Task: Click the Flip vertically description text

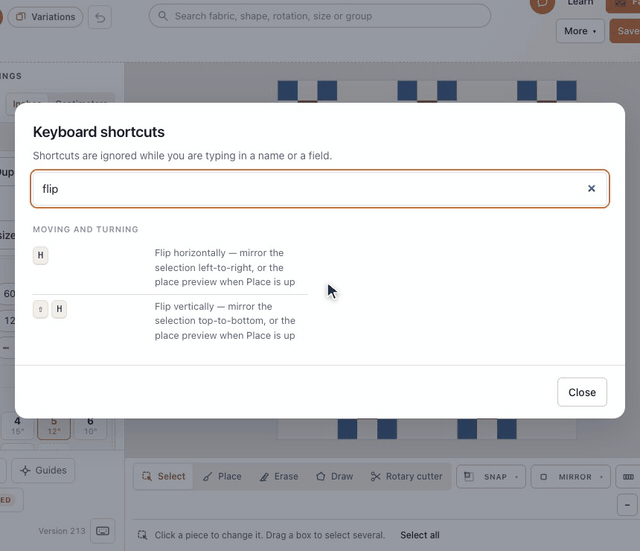Action: pos(224,321)
